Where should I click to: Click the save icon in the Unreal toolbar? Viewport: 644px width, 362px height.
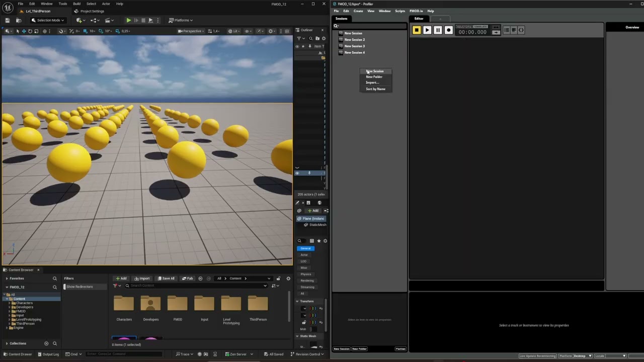[x=8, y=20]
